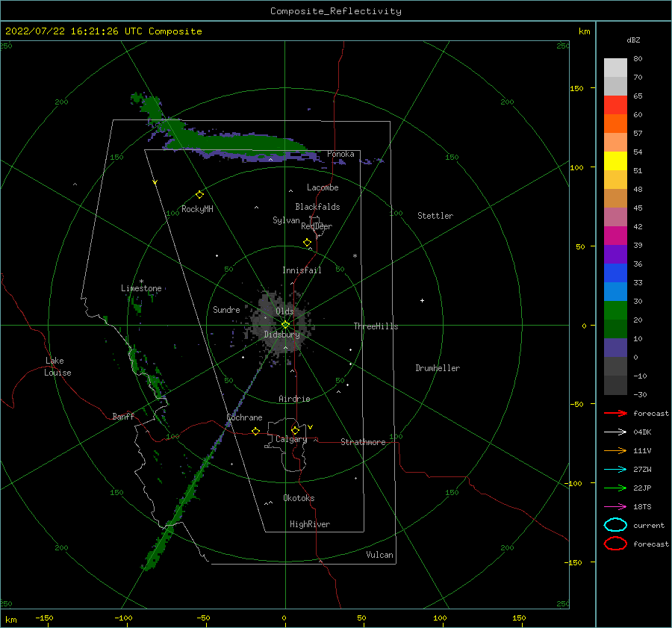Click the Cochrane label

click(244, 417)
